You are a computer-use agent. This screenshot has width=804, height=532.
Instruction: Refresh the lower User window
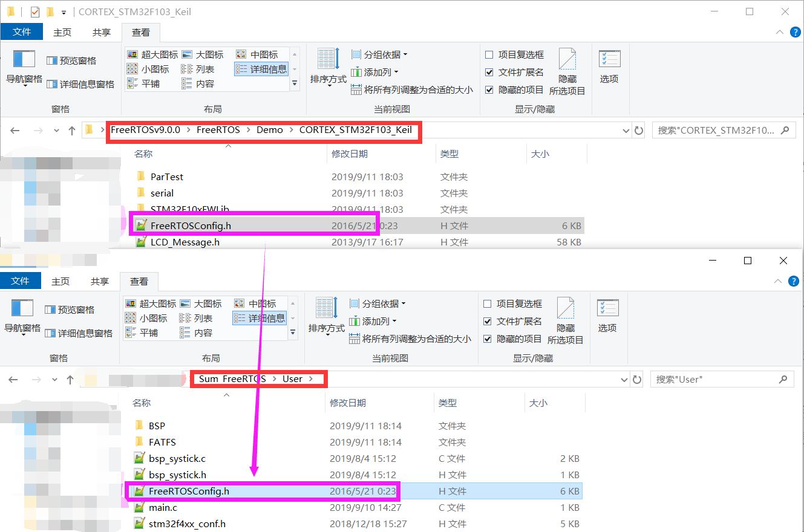click(637, 379)
